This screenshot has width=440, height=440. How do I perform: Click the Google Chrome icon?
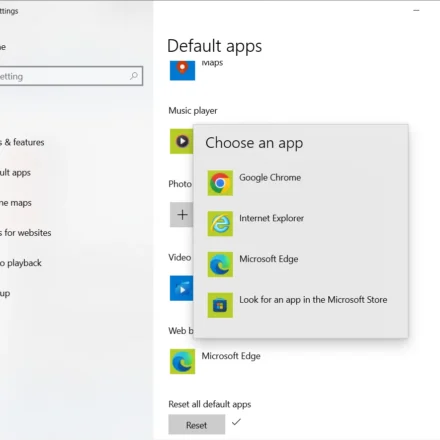coord(220,183)
